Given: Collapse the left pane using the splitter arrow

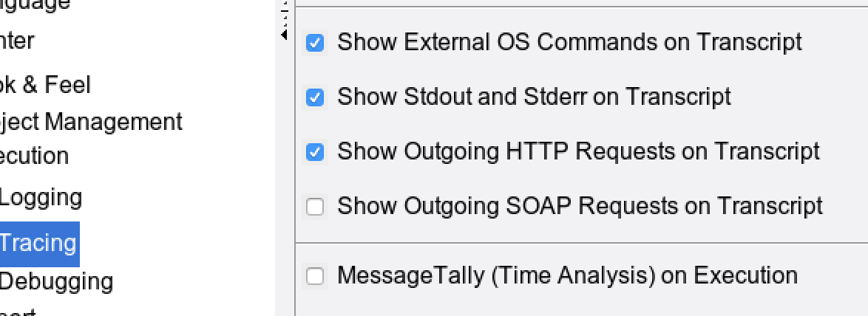Looking at the screenshot, I should tap(285, 34).
